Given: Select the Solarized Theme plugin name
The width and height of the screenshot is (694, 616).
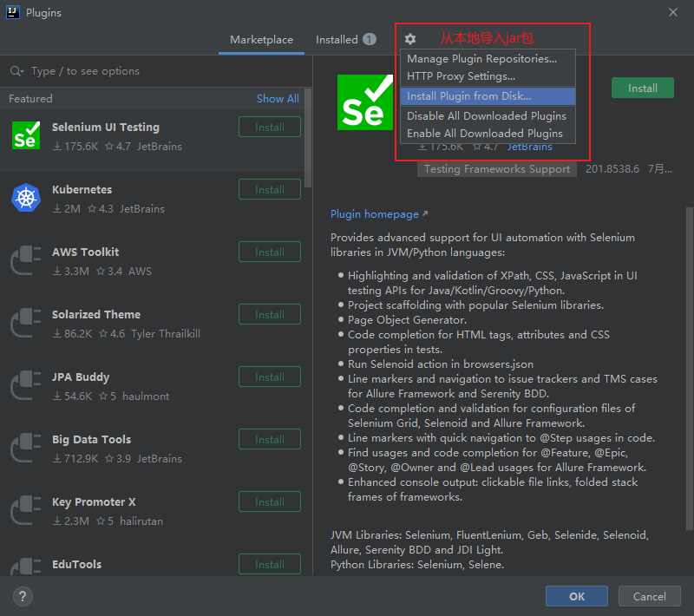Looking at the screenshot, I should (96, 314).
